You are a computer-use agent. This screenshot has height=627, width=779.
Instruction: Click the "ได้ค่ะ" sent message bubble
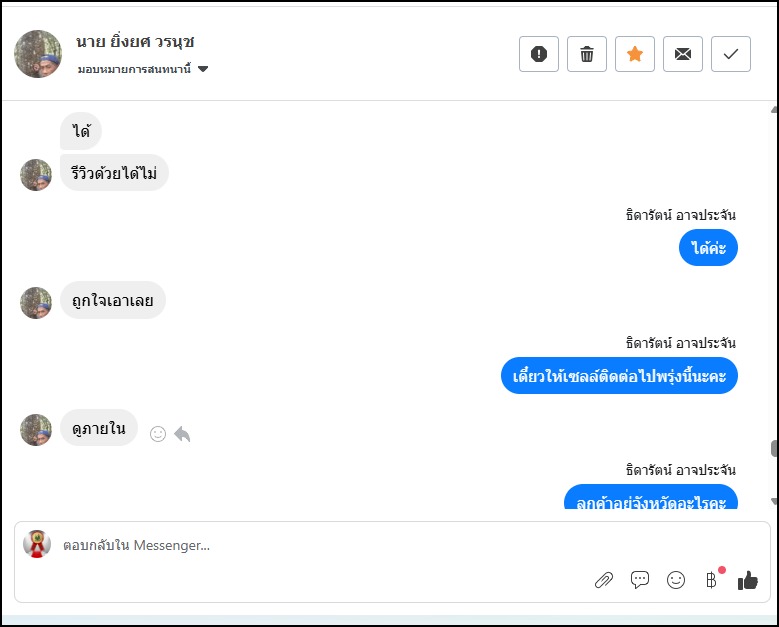[708, 247]
